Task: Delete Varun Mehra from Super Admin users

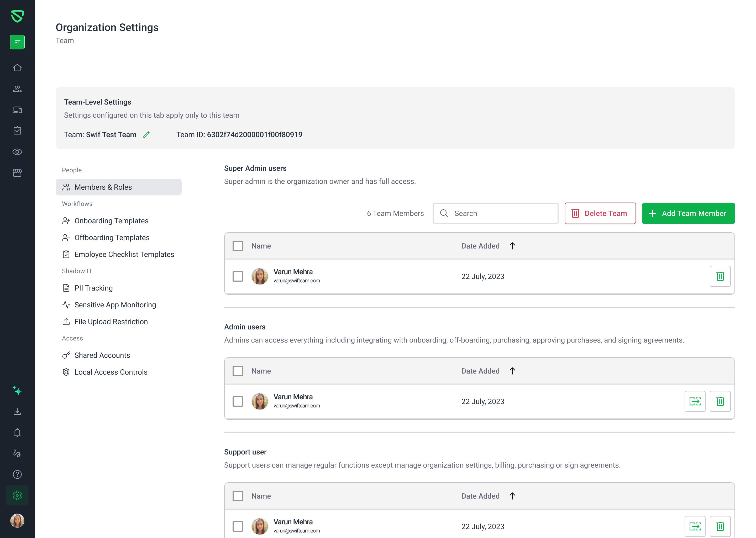Action: (x=720, y=276)
